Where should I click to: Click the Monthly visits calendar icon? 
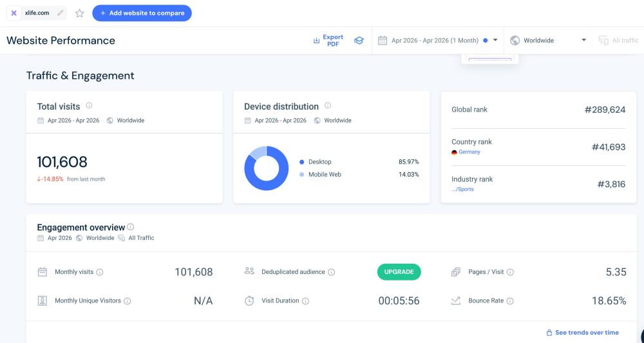(x=43, y=272)
